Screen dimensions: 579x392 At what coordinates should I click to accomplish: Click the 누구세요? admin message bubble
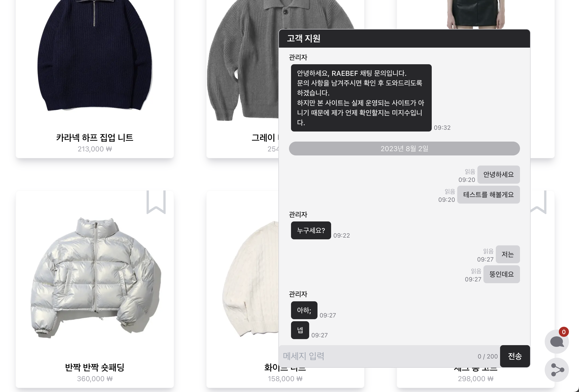click(311, 230)
